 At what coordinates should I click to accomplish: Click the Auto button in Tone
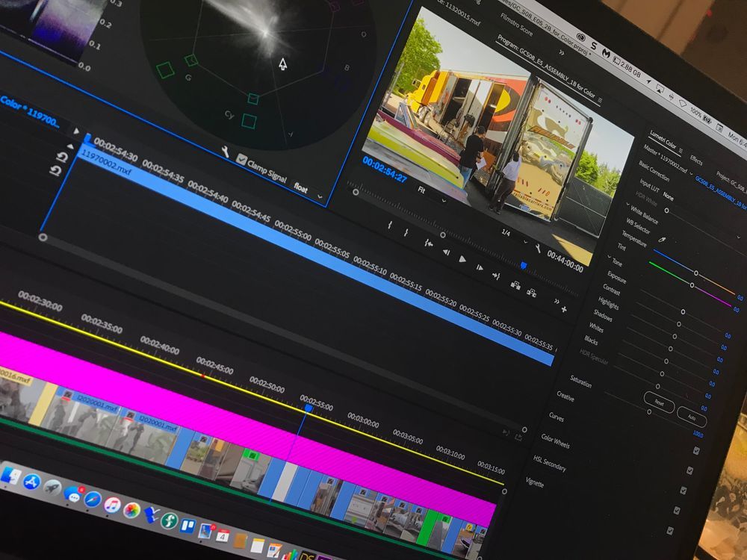(x=691, y=417)
